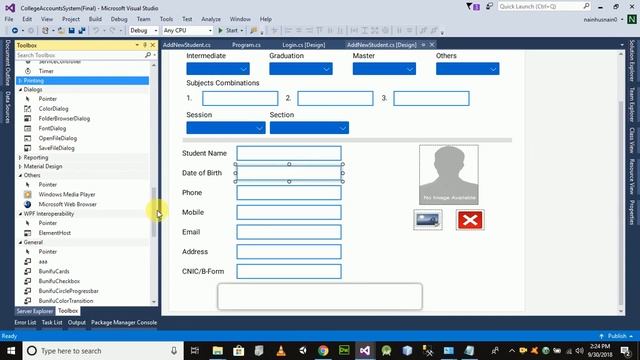Open the Project menu
This screenshot has height=360, width=640.
point(71,19)
